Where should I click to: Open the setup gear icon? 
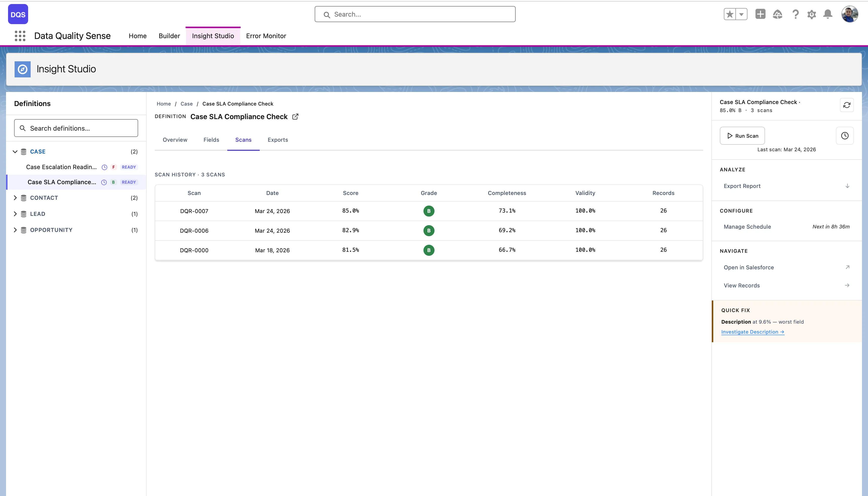(811, 14)
